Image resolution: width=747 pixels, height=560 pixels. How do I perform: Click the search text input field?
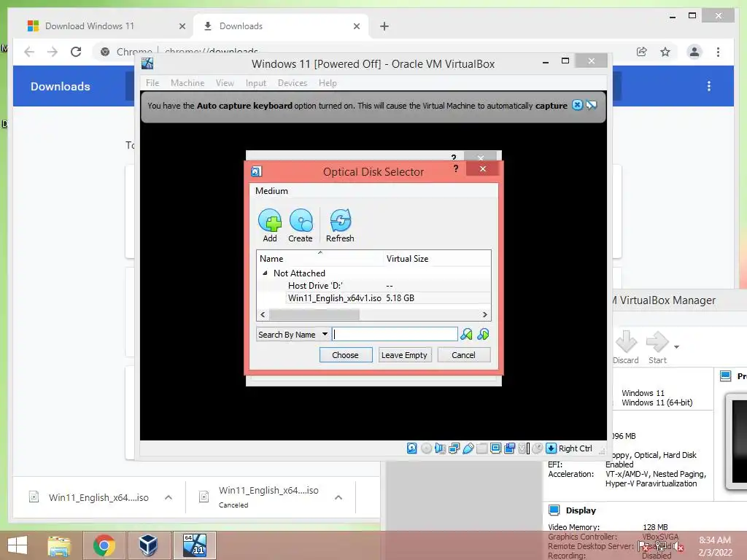pyautogui.click(x=395, y=334)
